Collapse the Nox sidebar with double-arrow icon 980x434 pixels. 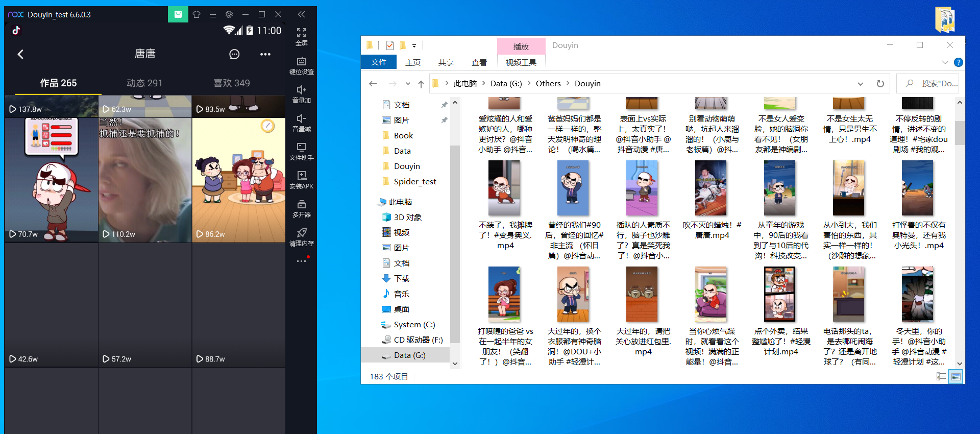click(301, 14)
